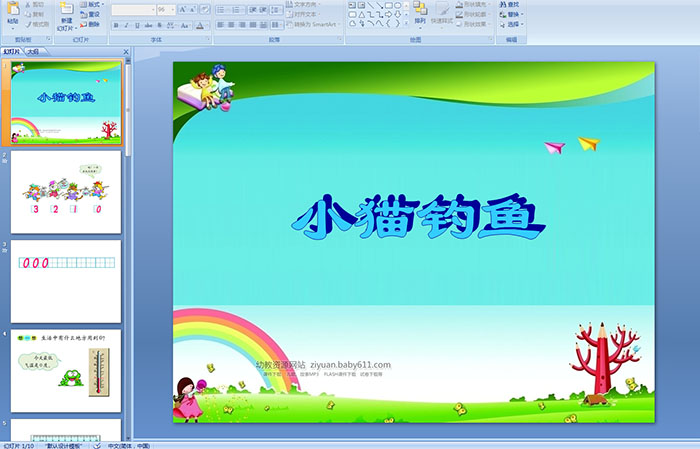The height and width of the screenshot is (449, 700).
Task: Select the straight Line shape
Action: [x=371, y=5]
